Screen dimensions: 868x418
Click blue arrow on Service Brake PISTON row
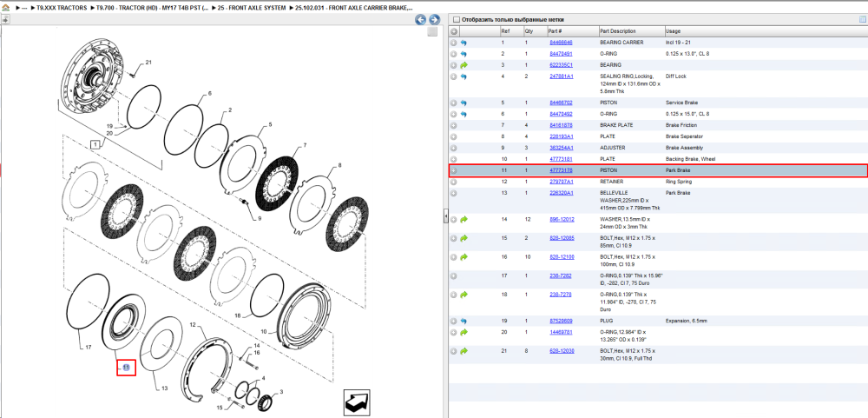(x=464, y=103)
